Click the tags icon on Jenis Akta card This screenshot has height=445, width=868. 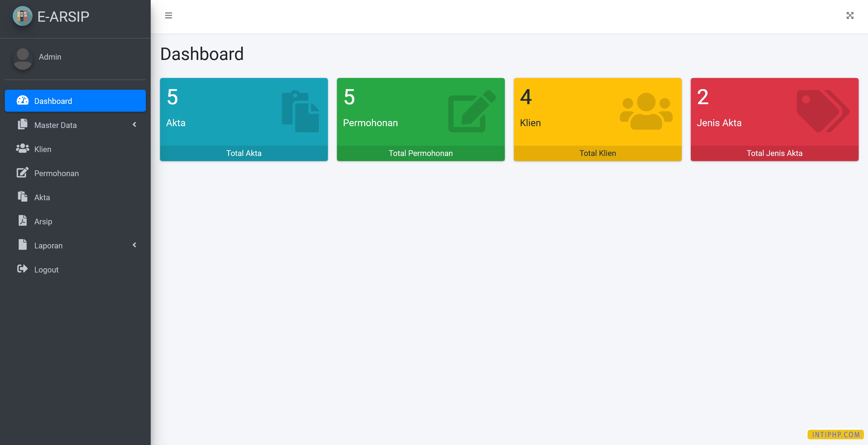822,111
